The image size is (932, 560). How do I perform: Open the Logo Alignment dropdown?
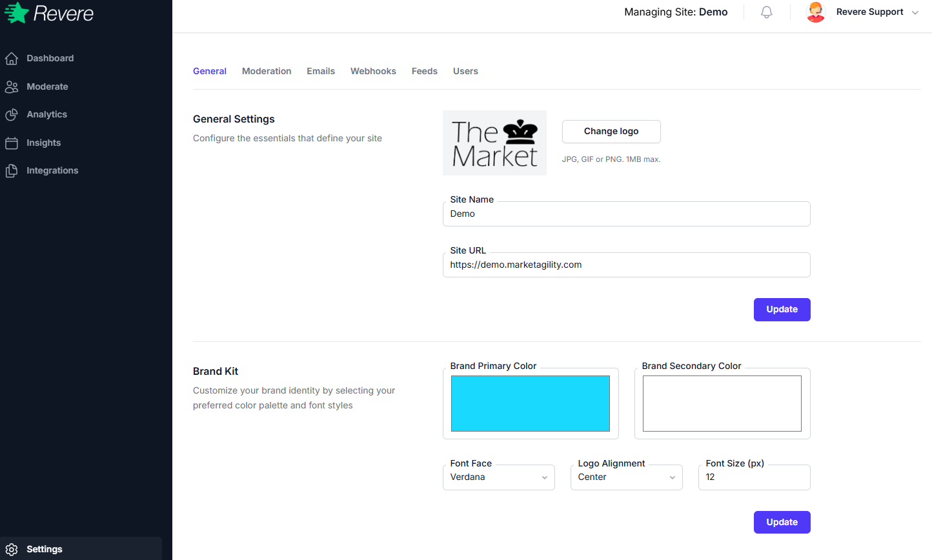pyautogui.click(x=625, y=477)
